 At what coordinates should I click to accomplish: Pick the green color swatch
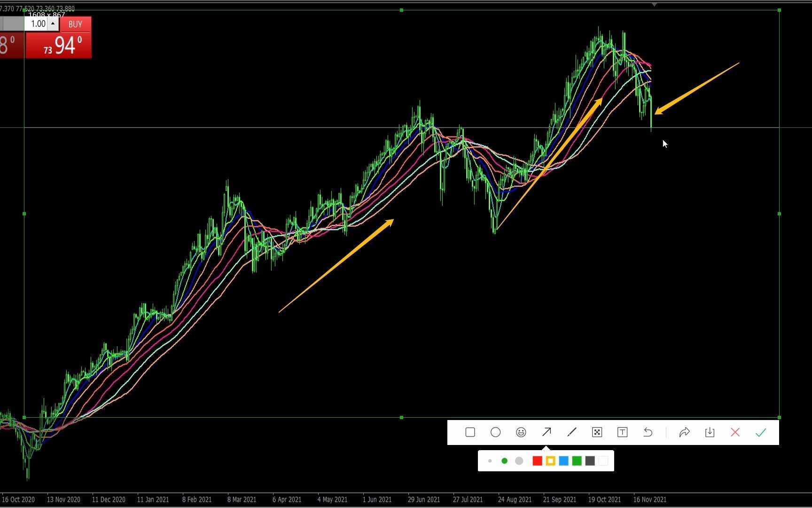point(577,461)
